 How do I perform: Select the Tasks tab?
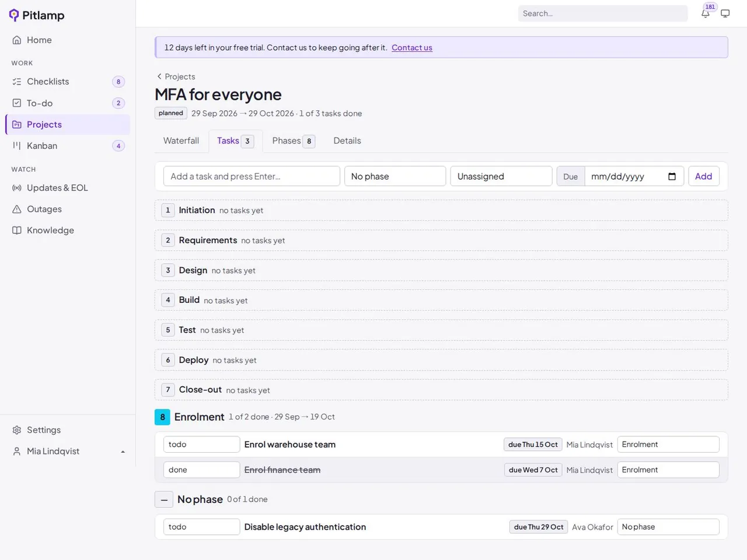click(x=235, y=141)
